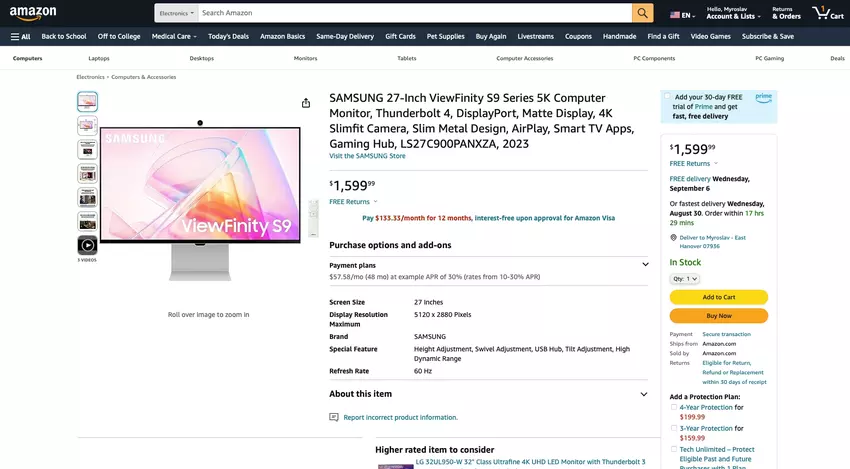Open the All hamburger menu
The image size is (850, 469).
point(21,36)
